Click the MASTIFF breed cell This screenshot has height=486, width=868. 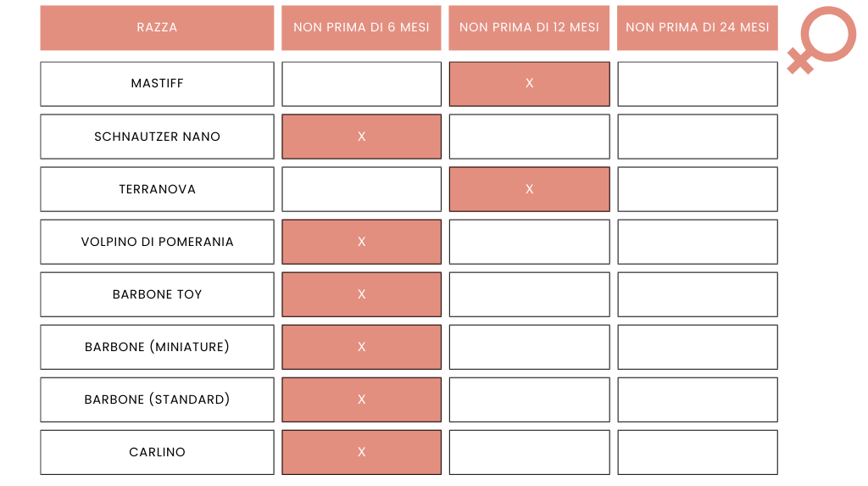tap(157, 84)
